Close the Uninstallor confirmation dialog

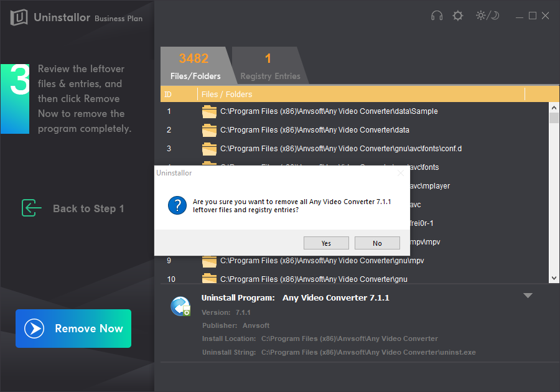[401, 173]
